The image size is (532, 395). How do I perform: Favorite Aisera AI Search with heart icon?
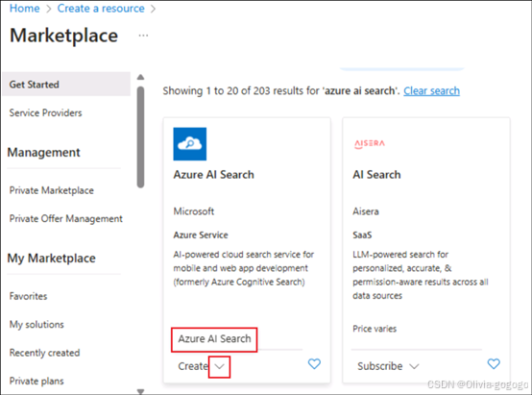pos(494,363)
